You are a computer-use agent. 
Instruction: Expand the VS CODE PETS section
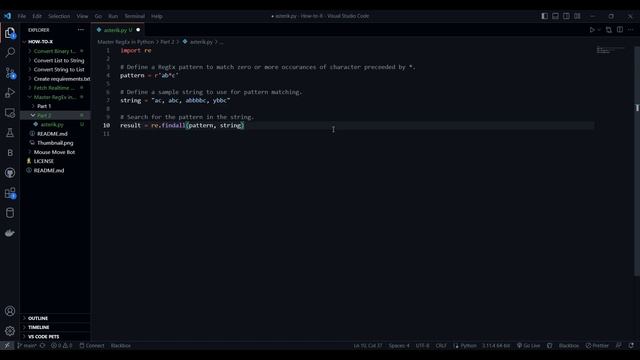[55, 337]
